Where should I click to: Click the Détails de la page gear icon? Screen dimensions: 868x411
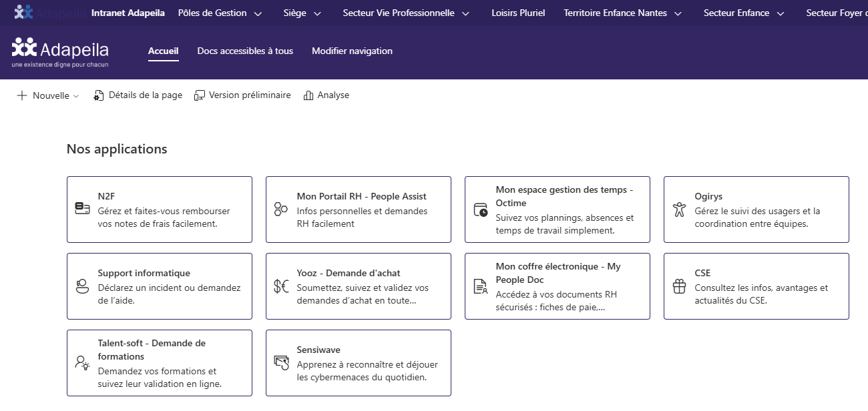click(99, 95)
